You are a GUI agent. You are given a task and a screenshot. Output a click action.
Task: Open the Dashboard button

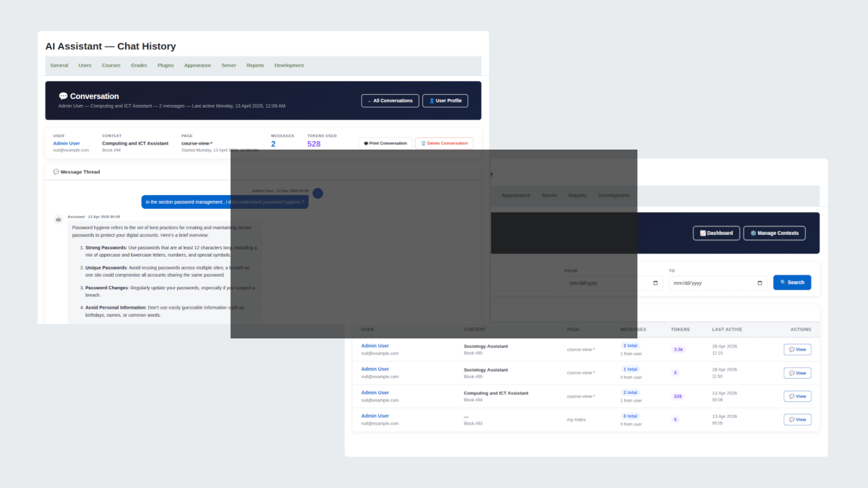click(x=716, y=233)
